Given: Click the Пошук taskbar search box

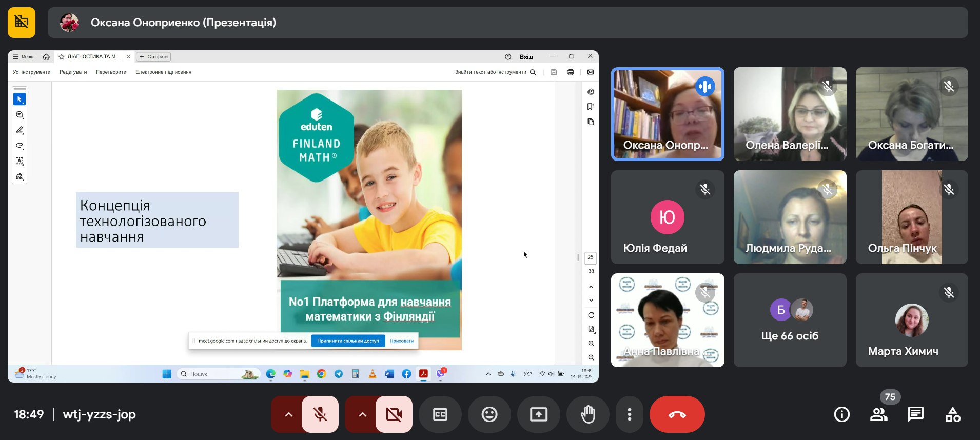Looking at the screenshot, I should (219, 374).
